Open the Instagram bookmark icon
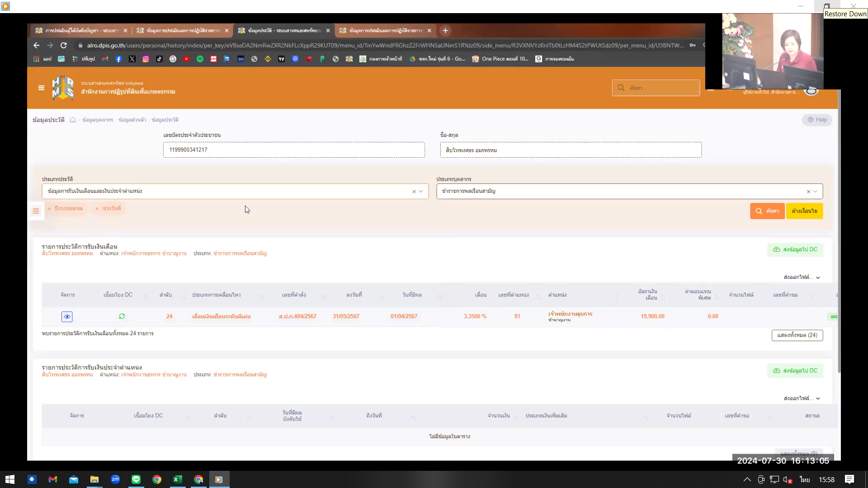Image resolution: width=868 pixels, height=488 pixels. [146, 59]
